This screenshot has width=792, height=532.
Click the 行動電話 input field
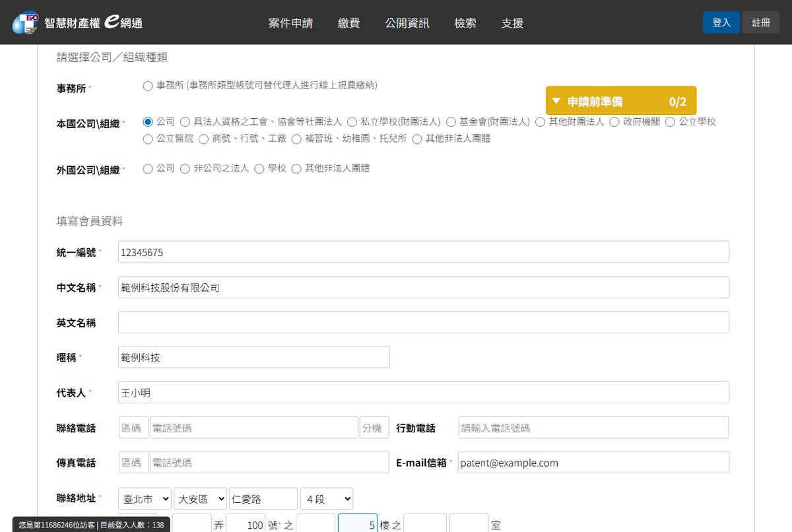click(x=593, y=428)
